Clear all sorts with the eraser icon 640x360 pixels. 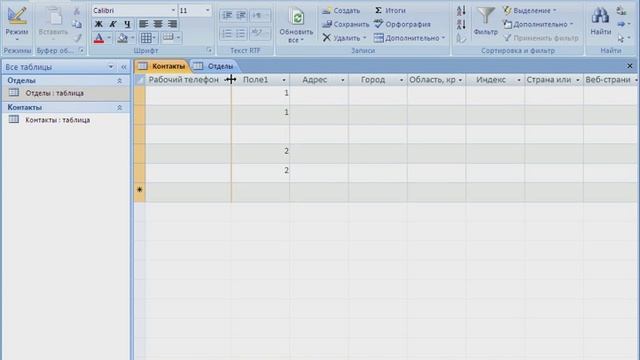461,38
